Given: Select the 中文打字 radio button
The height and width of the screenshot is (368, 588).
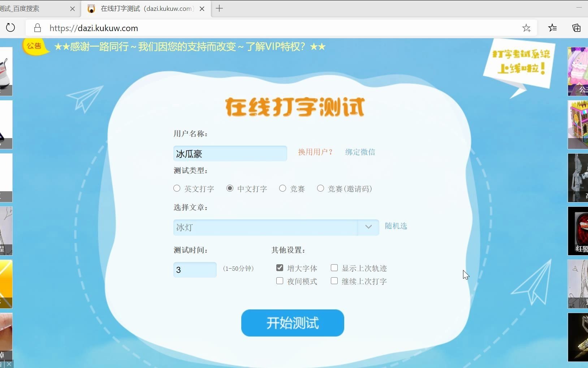Looking at the screenshot, I should (230, 188).
